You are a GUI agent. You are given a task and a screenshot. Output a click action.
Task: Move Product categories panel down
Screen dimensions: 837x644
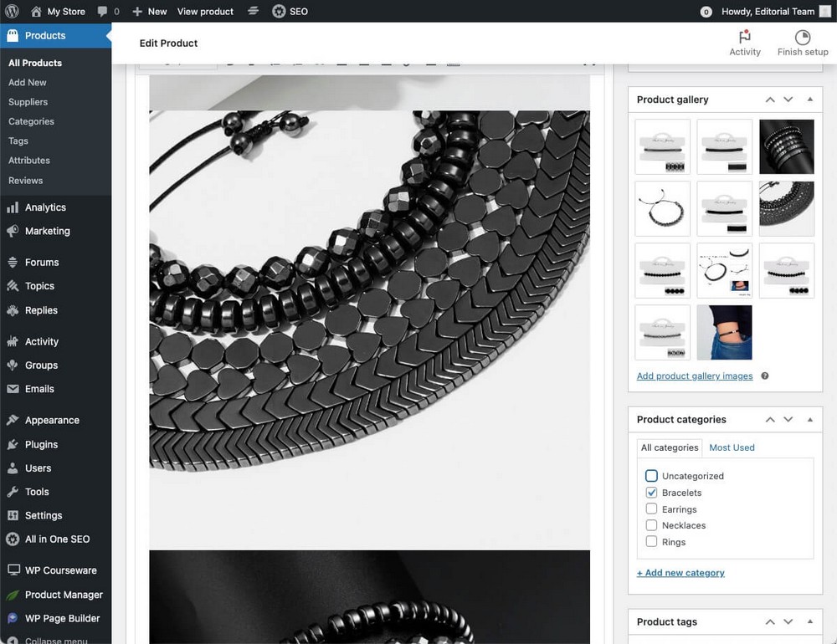tap(788, 420)
